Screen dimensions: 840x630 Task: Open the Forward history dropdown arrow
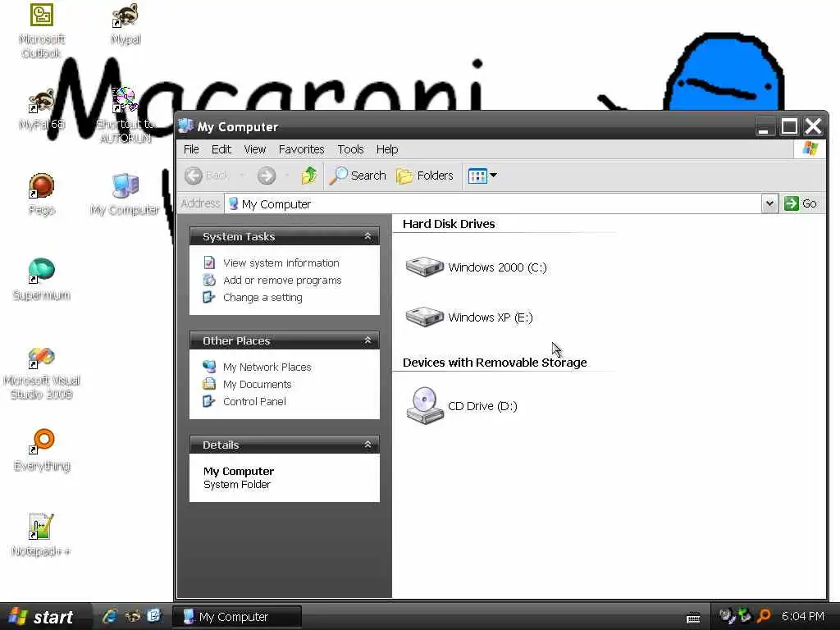287,176
